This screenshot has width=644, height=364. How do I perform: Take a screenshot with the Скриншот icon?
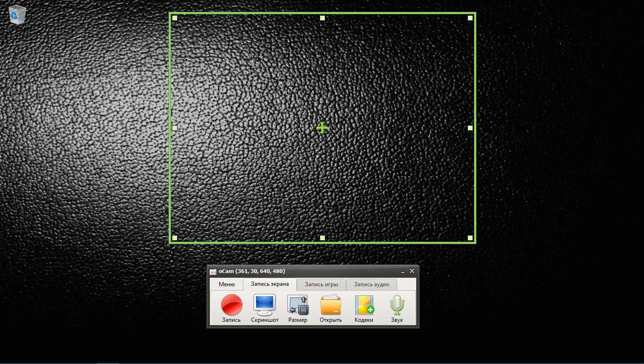pos(264,306)
